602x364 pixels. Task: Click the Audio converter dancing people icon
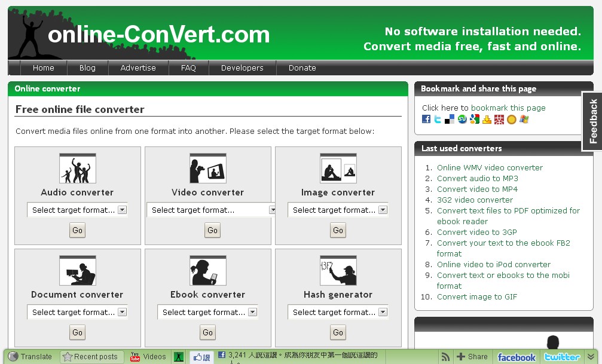tap(78, 168)
